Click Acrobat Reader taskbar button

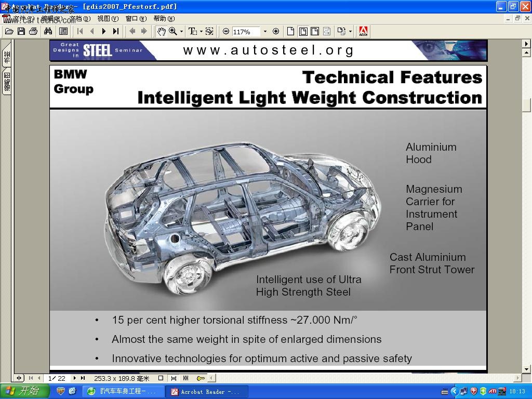point(206,392)
